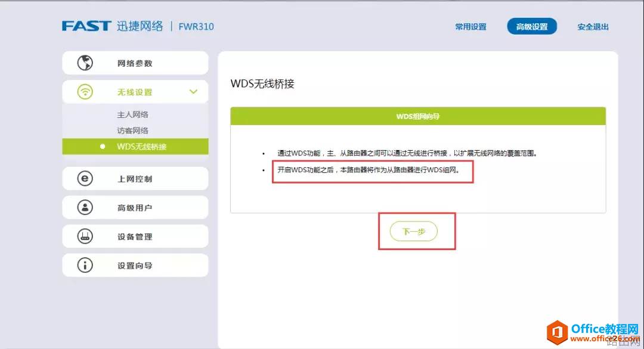644x349 pixels.
Task: Select the wifi icon for 无线设置
Action: (84, 91)
